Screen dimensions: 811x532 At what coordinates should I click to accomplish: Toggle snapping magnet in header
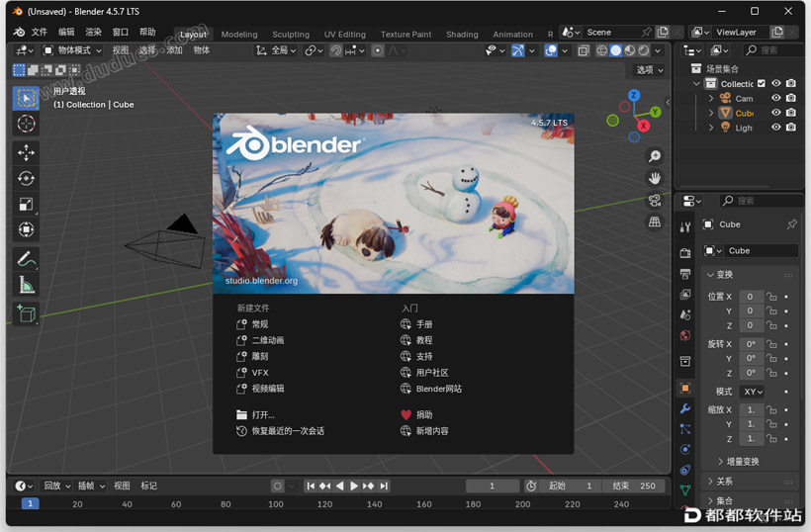click(x=335, y=50)
